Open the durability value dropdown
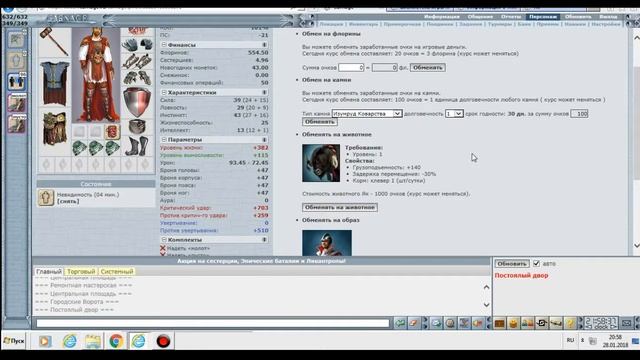 coord(454,113)
